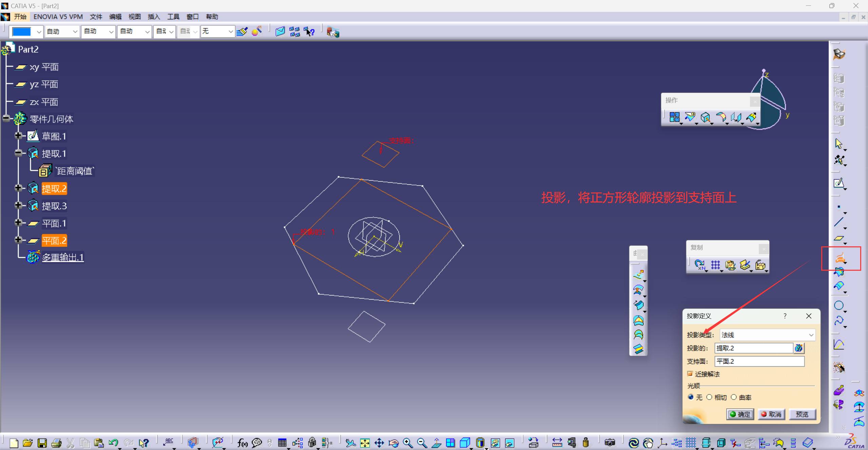Screen dimensions: 868x450
Task: Collapse the 零件几何体 tree node
Action: coord(6,118)
